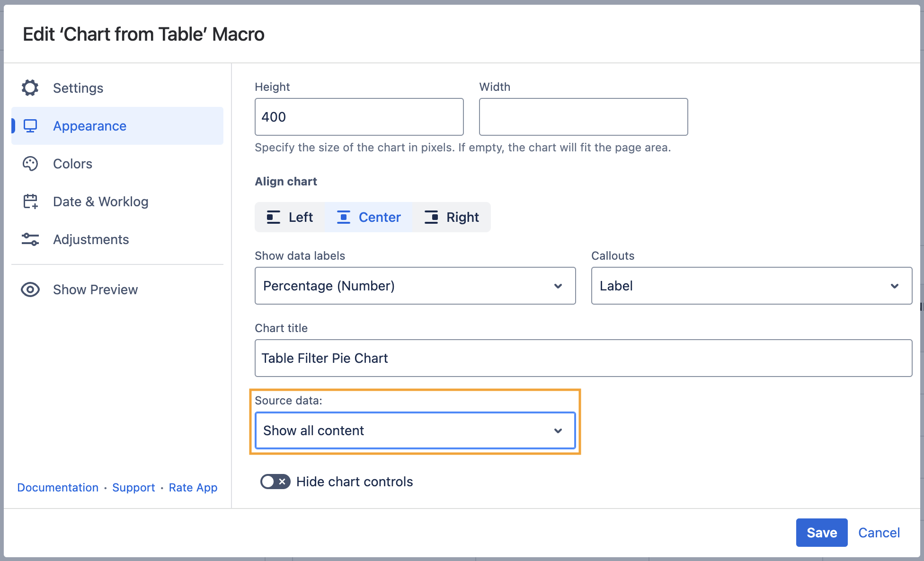Click the Adjustments sliders icon
The image size is (924, 561).
point(30,239)
